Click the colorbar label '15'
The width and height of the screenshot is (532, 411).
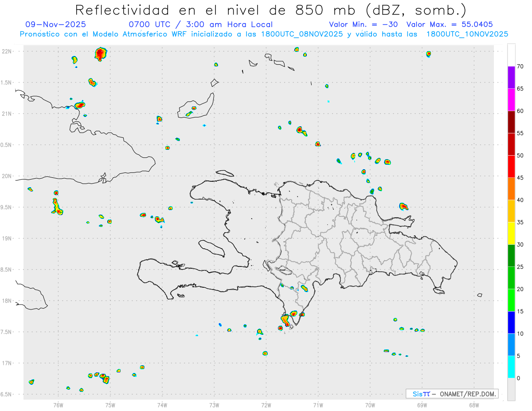click(x=520, y=311)
